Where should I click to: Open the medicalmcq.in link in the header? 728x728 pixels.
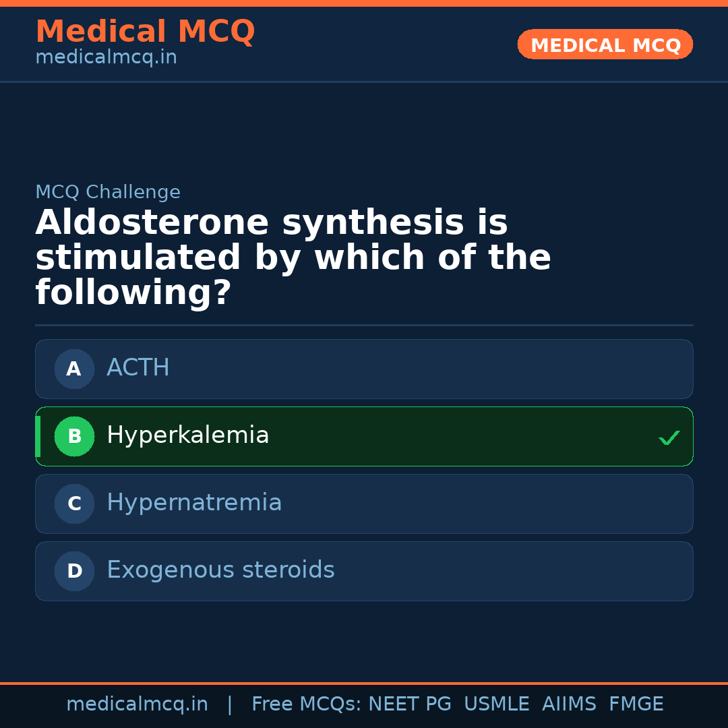point(106,57)
